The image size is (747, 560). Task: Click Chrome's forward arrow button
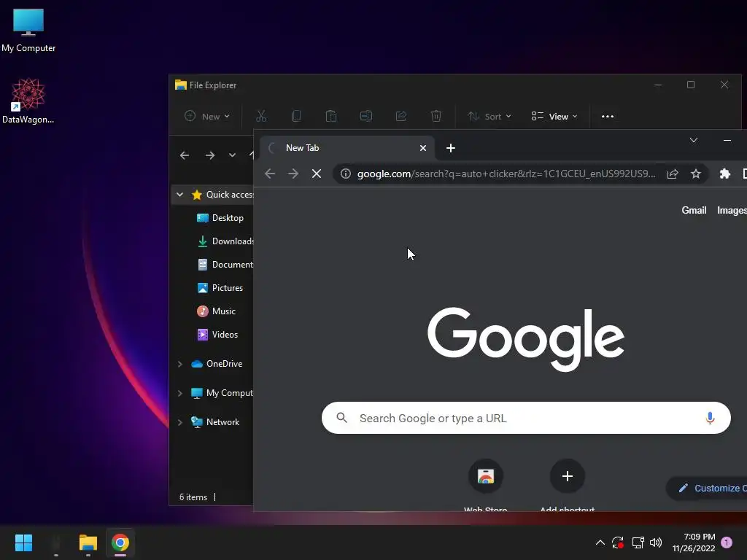(x=293, y=174)
